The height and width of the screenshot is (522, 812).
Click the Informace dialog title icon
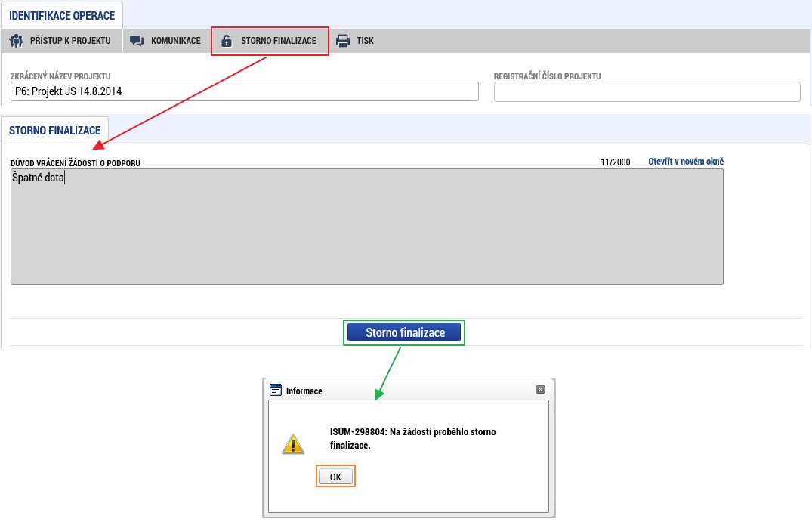pyautogui.click(x=276, y=390)
